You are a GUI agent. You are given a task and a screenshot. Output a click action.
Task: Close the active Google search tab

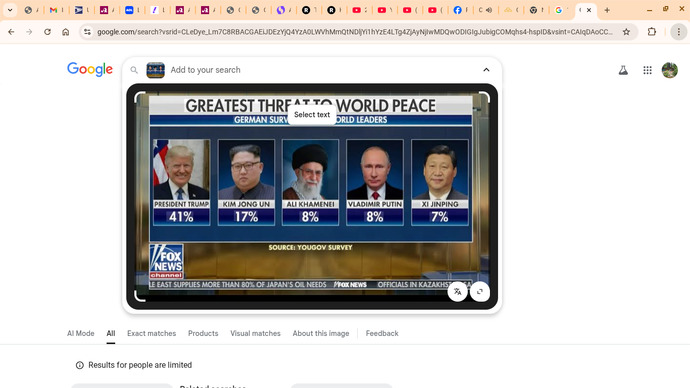(589, 10)
